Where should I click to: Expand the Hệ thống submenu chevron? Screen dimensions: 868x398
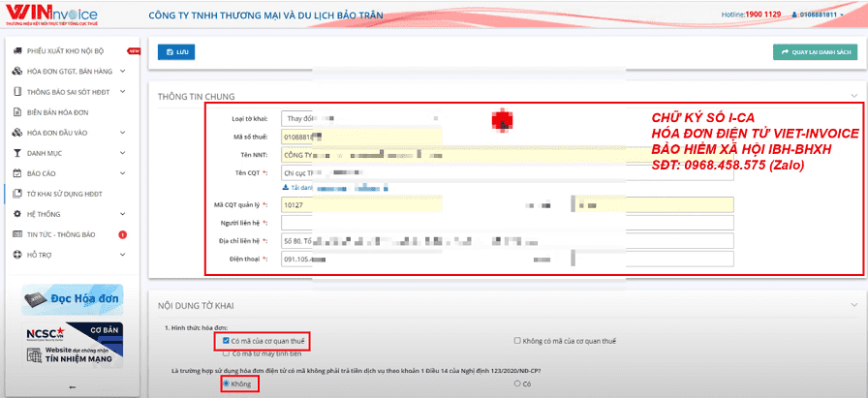pos(123,214)
